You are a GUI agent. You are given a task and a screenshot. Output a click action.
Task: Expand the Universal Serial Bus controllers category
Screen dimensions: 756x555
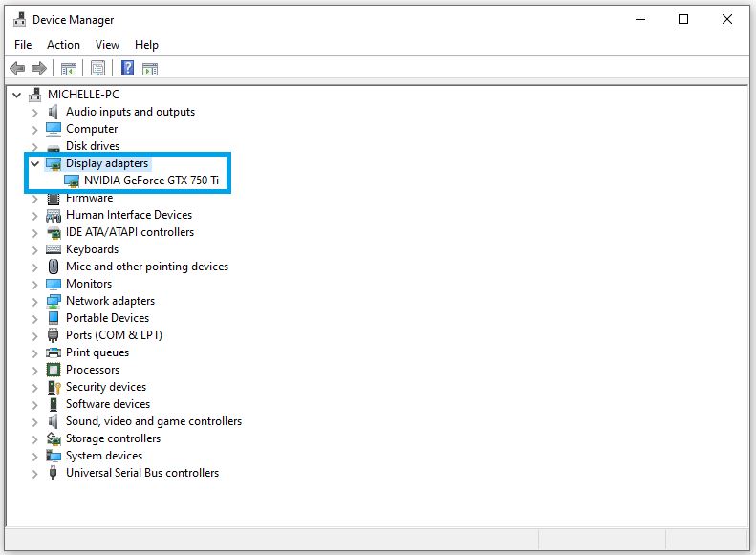tap(34, 474)
